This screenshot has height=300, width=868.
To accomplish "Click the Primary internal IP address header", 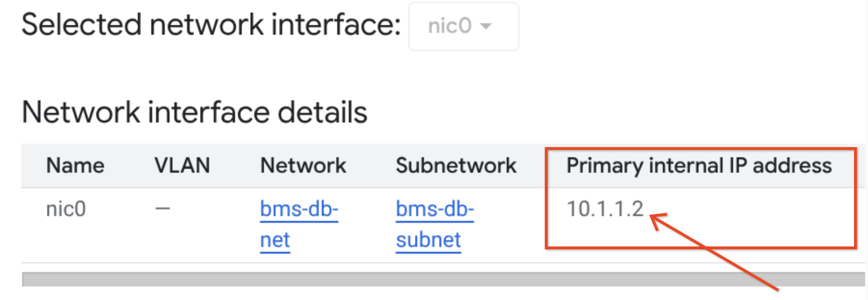I will pyautogui.click(x=699, y=165).
